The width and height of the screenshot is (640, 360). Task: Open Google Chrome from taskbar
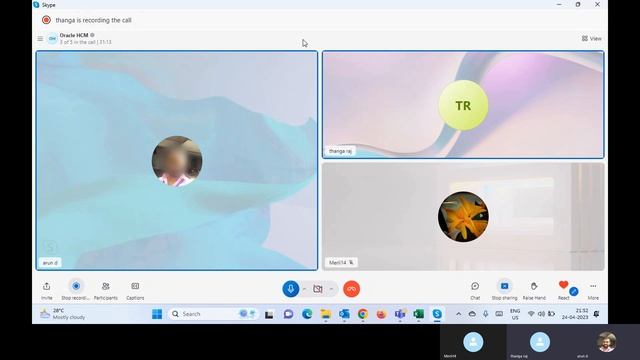[x=362, y=314]
